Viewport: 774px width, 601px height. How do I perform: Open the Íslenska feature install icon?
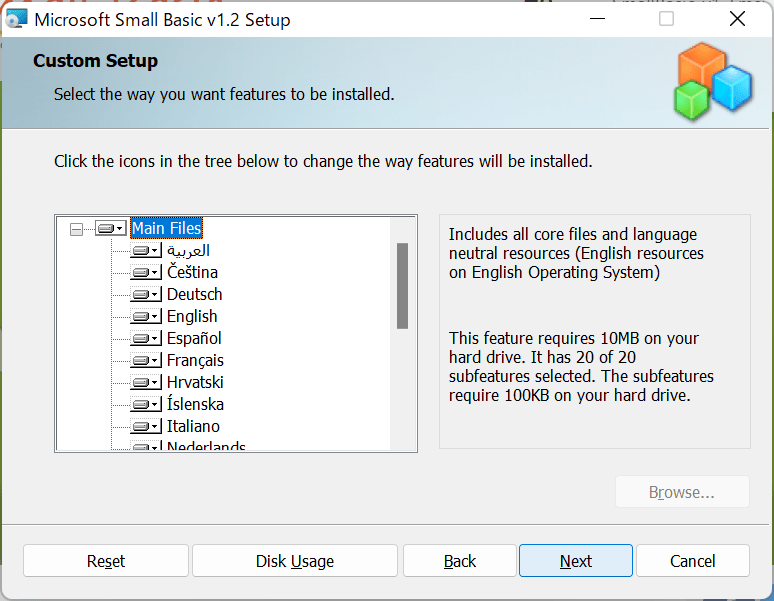(x=146, y=405)
